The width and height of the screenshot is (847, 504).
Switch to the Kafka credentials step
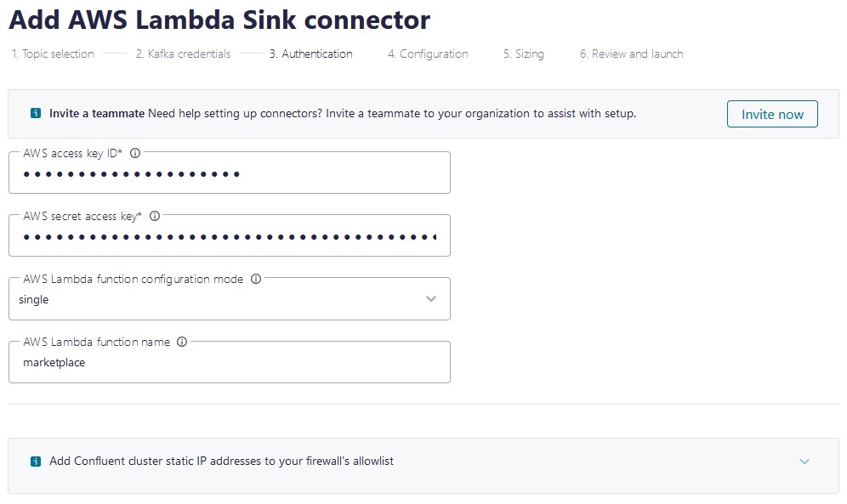click(183, 54)
